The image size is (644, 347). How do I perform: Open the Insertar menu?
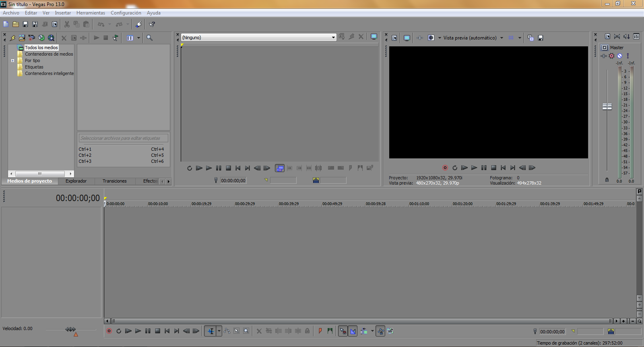(x=63, y=13)
